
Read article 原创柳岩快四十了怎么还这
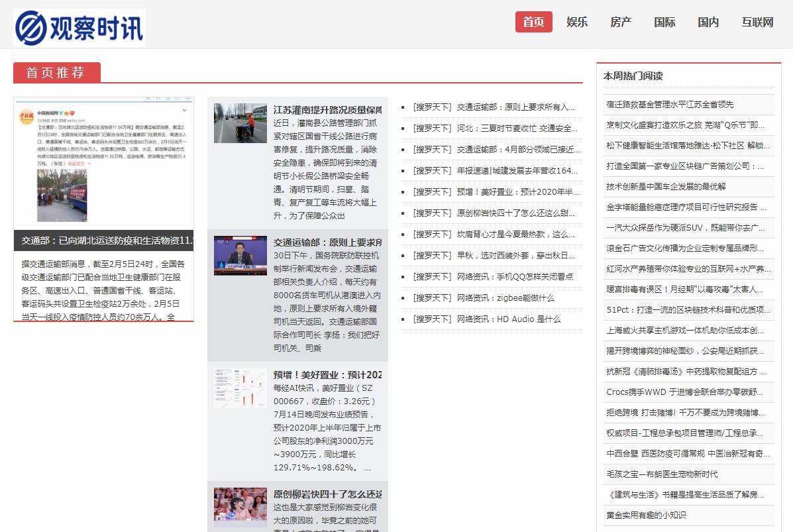327,494
